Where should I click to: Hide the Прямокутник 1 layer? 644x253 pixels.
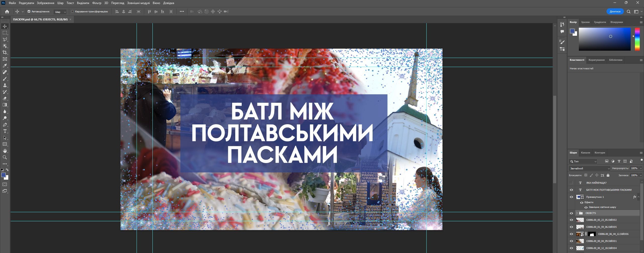point(571,197)
